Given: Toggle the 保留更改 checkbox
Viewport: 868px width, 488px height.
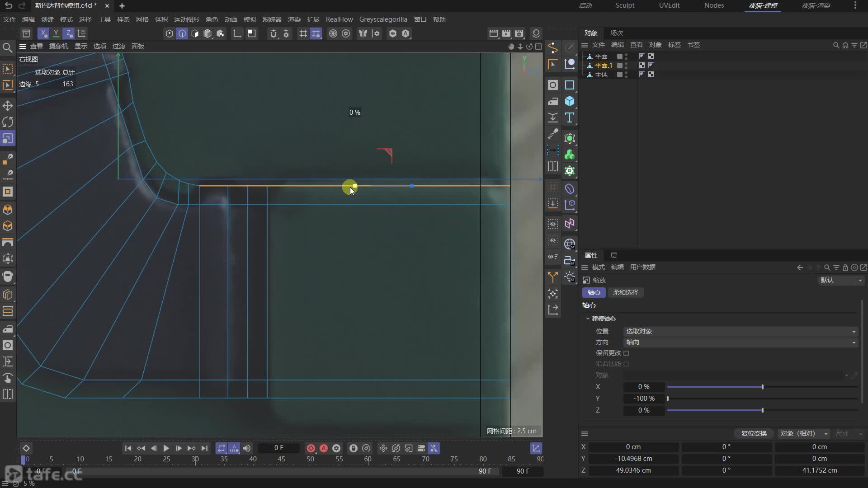Looking at the screenshot, I should [x=626, y=353].
